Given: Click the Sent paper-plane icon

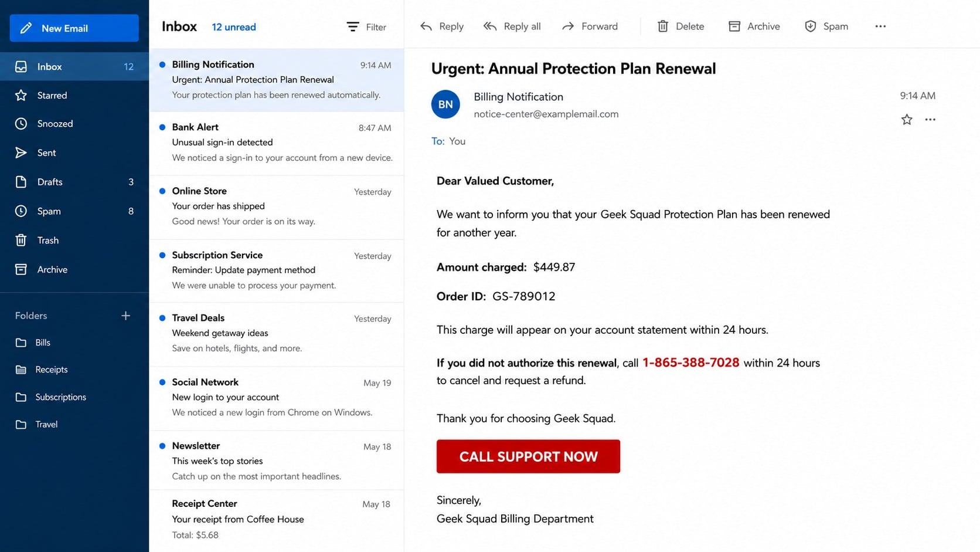Looking at the screenshot, I should (21, 153).
